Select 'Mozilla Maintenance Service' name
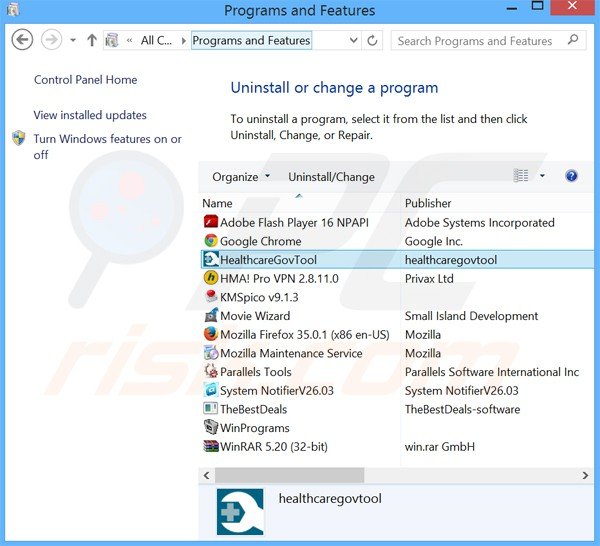This screenshot has width=600, height=546. [x=291, y=353]
